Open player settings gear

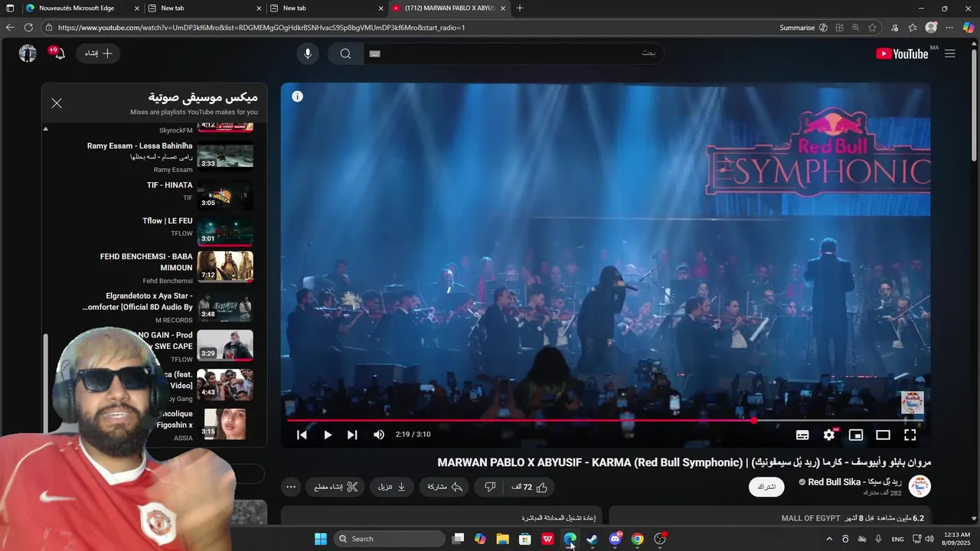coord(829,435)
